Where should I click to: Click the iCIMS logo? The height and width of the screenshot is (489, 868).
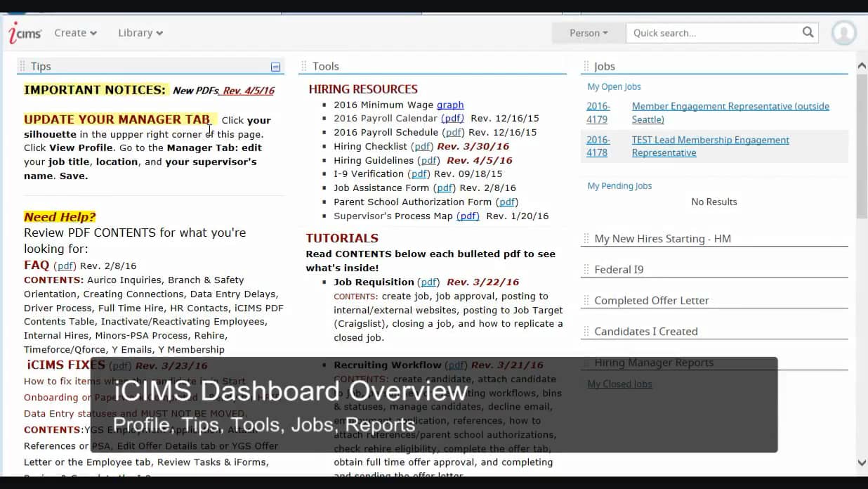click(x=25, y=32)
